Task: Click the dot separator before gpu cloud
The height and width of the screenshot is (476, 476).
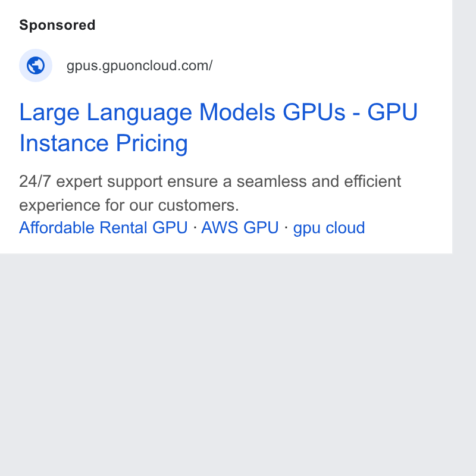Action: click(286, 227)
